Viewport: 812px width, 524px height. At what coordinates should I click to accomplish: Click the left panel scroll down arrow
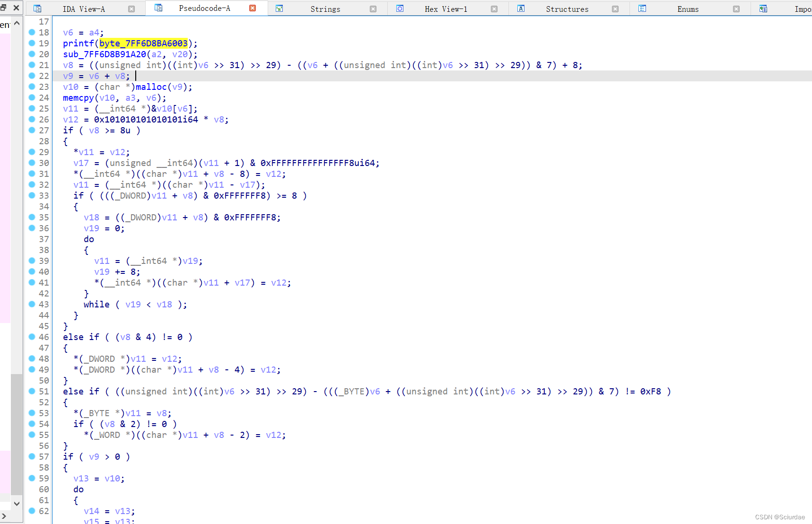[x=17, y=504]
